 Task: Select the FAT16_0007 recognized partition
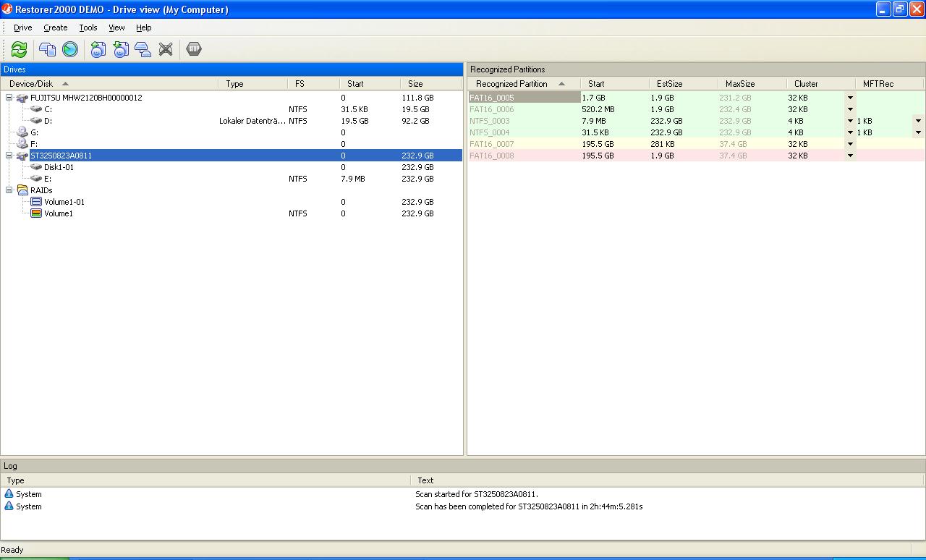point(492,144)
